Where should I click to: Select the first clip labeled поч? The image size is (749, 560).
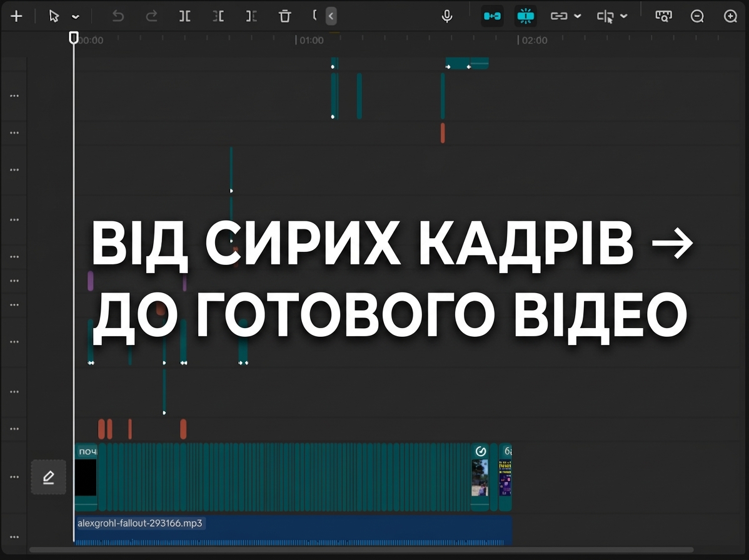point(86,477)
